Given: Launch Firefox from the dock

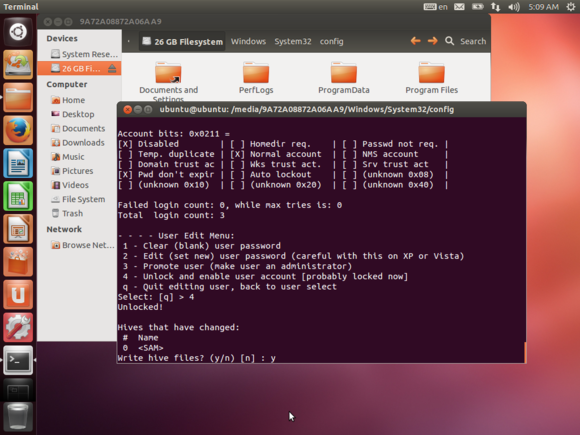Looking at the screenshot, I should pyautogui.click(x=18, y=130).
